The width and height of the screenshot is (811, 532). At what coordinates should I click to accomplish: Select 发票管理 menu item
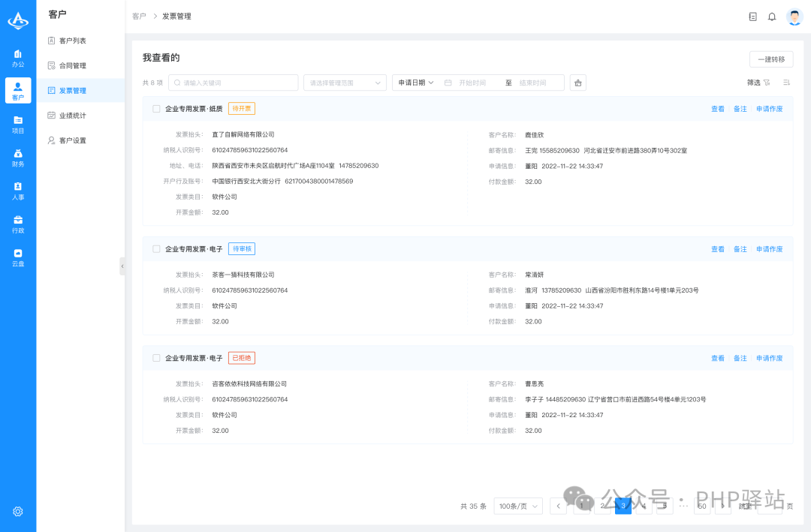(80, 91)
